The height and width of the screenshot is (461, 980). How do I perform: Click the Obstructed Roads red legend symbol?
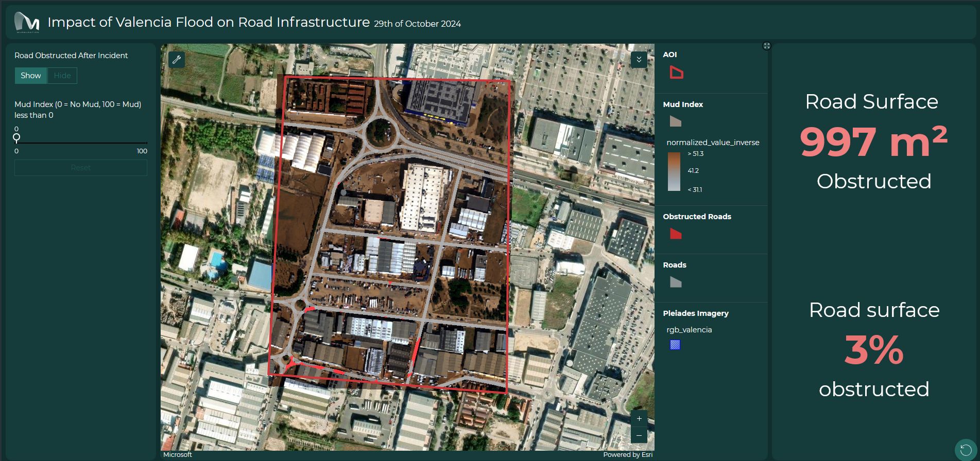676,234
